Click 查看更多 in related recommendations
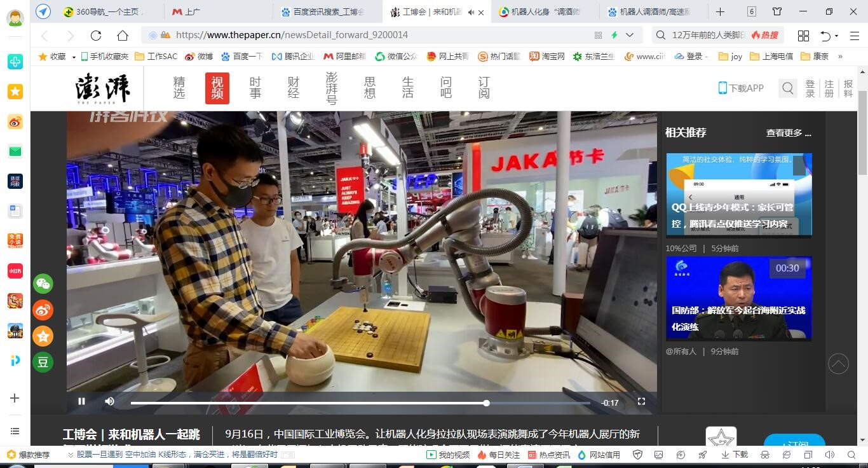Screen dimensions: 868x468 pos(788,133)
